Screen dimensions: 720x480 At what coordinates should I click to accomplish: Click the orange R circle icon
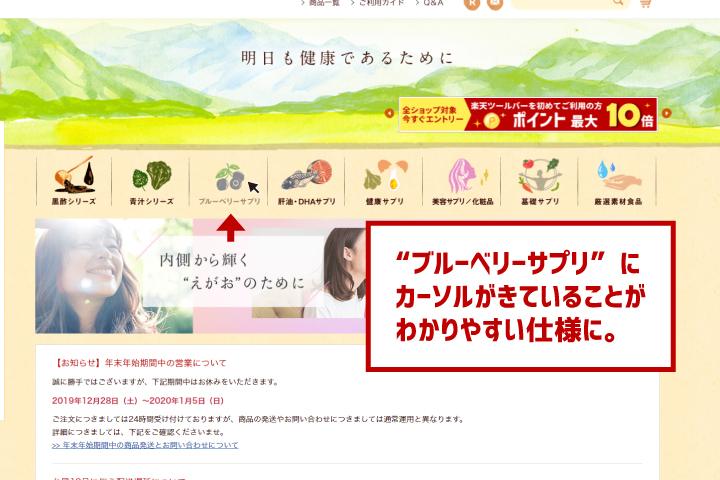[x=473, y=4]
